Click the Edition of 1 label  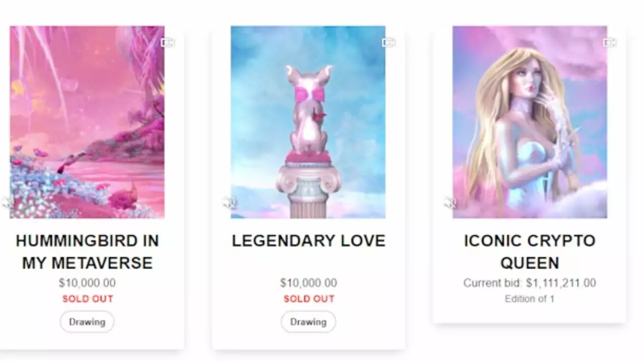click(530, 299)
